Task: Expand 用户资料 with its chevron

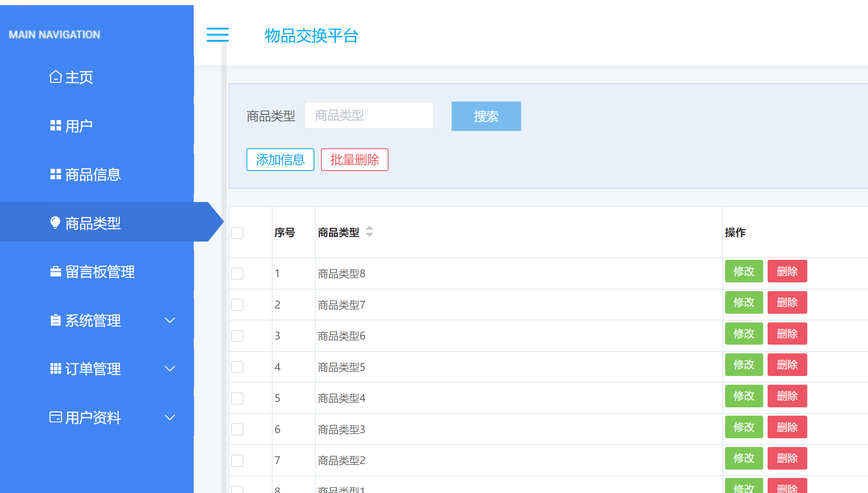Action: (x=170, y=417)
